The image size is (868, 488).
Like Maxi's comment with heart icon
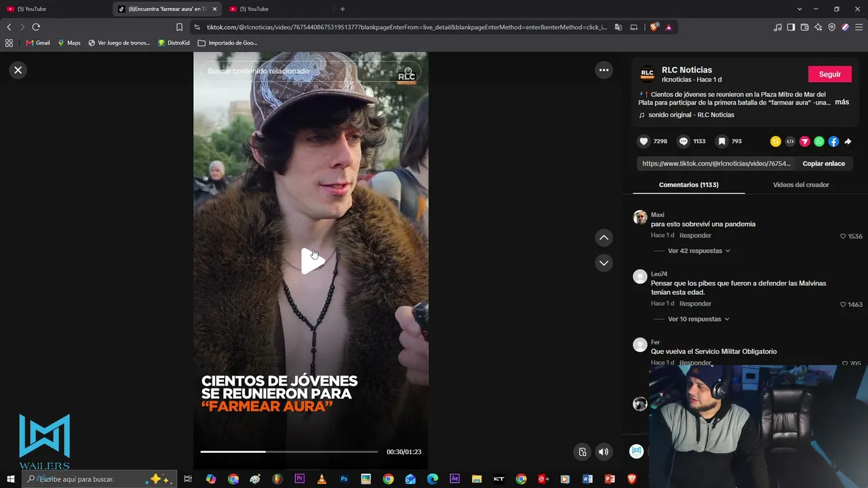click(843, 237)
